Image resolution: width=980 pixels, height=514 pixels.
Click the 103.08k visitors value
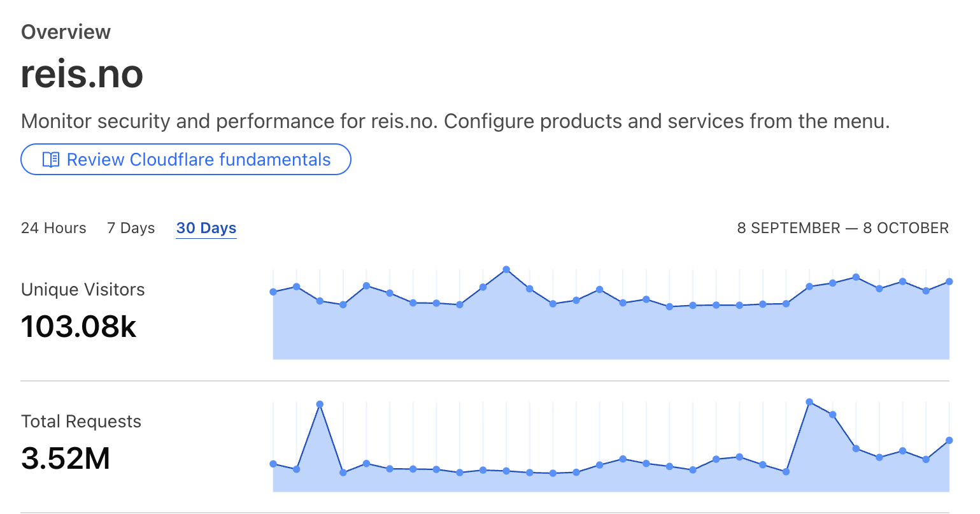point(78,327)
